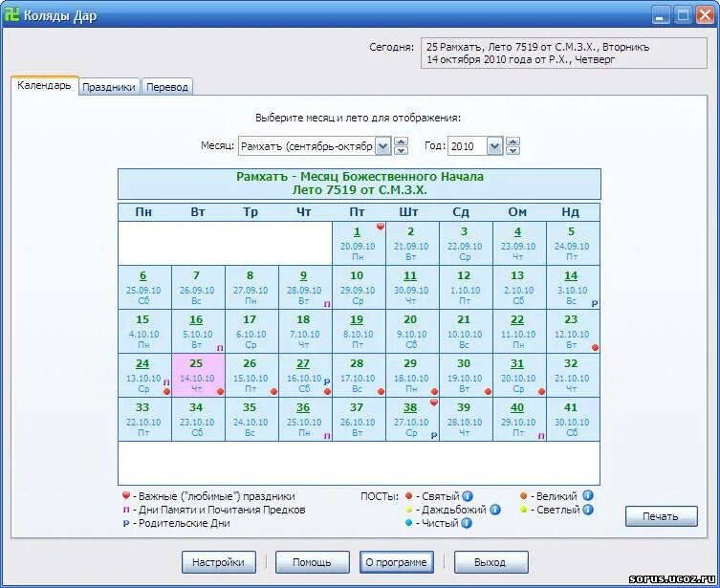Click the red fast dot on day 23
The height and width of the screenshot is (588, 720).
point(595,347)
